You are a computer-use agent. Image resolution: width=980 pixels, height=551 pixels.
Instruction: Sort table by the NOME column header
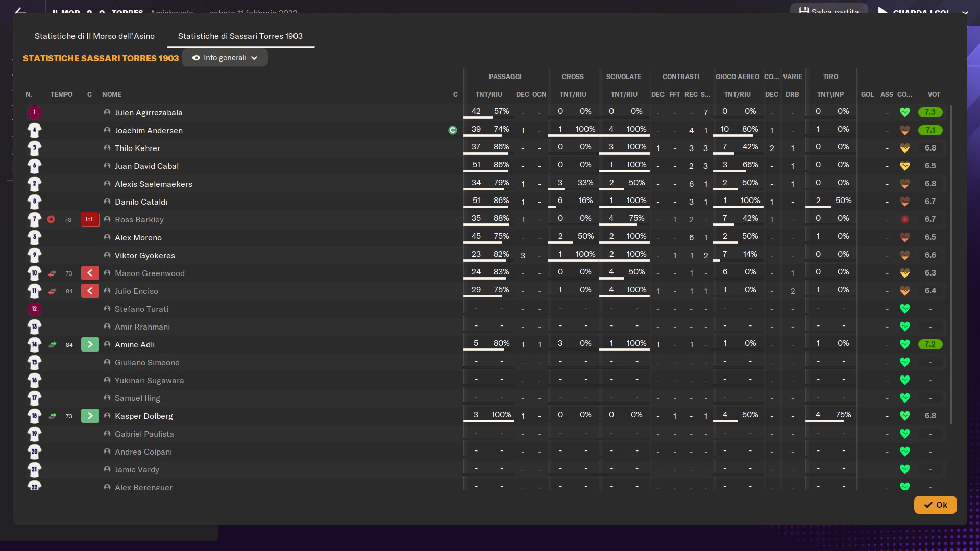point(112,94)
